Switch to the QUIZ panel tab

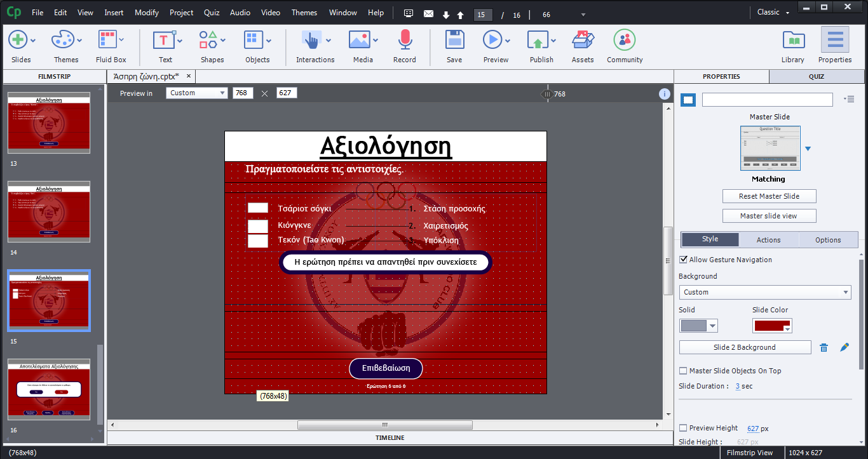coord(817,76)
